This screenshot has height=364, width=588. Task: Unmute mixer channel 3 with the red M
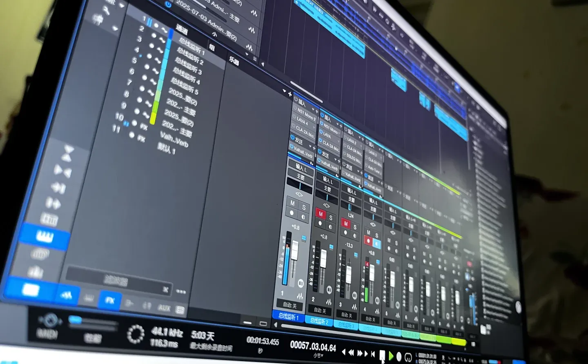point(346,224)
